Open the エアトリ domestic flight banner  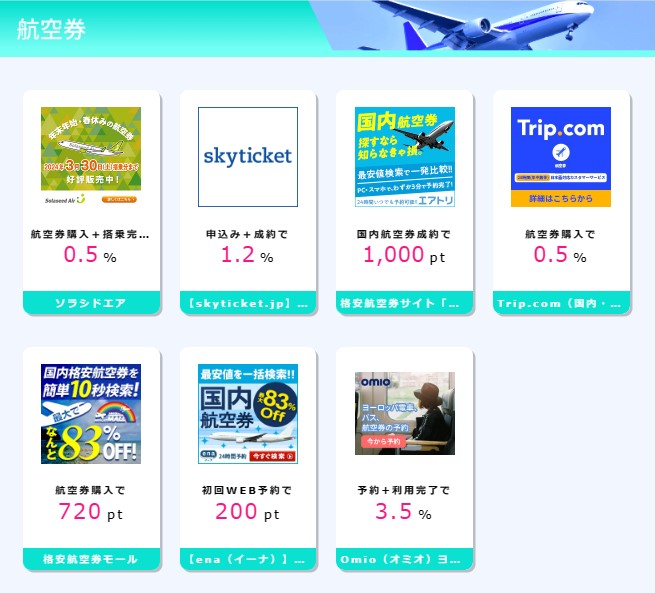[x=405, y=157]
